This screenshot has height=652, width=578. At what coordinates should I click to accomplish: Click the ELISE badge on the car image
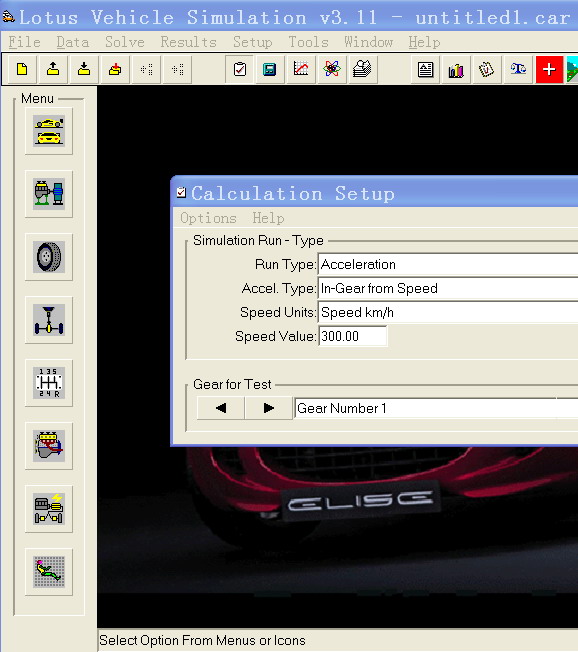click(360, 501)
